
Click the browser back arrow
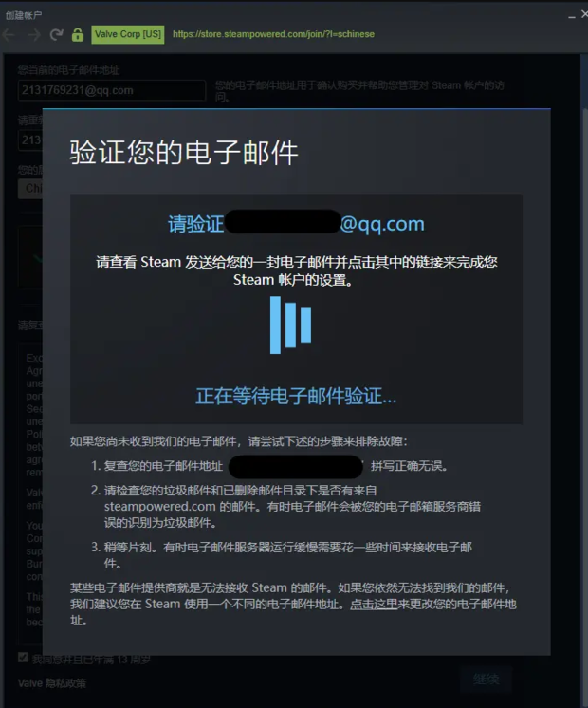pos(9,35)
